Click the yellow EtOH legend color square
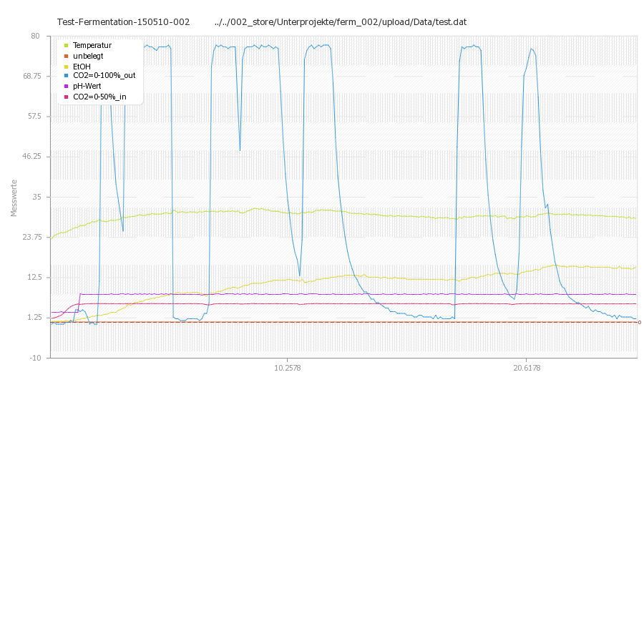The width and height of the screenshot is (644, 644). (66, 66)
